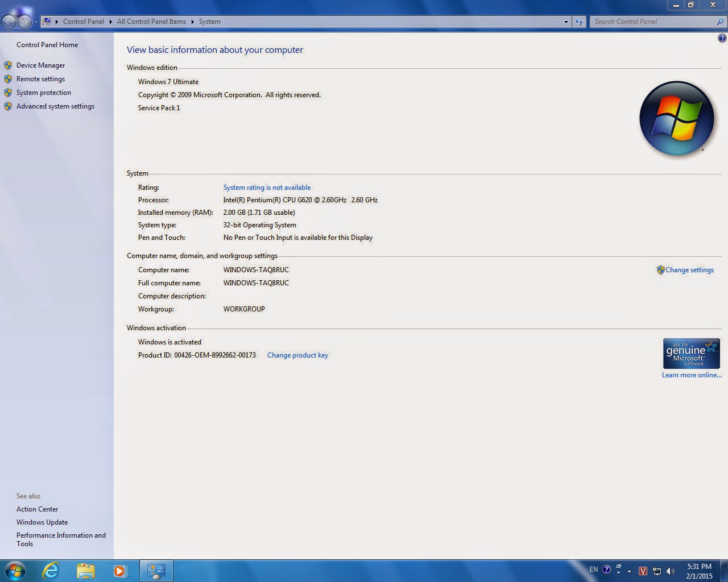
Task: Click the Computer name value 'WINDOWS-TAQ8RUC'
Action: tap(256, 270)
